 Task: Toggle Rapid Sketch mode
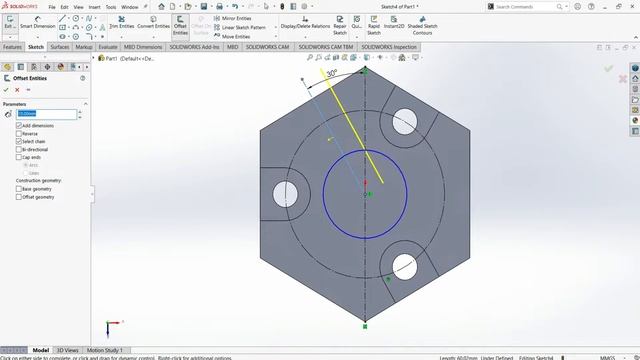coord(373,25)
